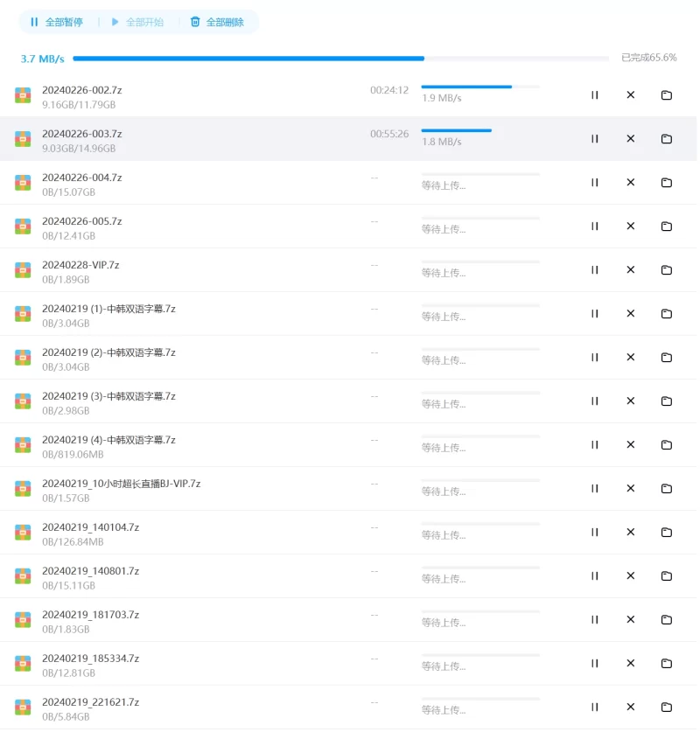
Task: Open folder for 20240219_140801.7z
Action: 666,576
